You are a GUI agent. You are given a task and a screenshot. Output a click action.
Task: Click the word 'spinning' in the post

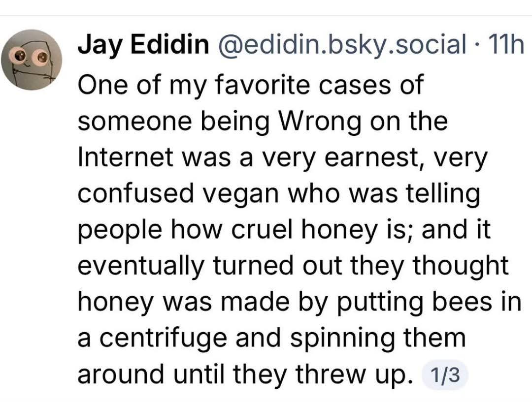coord(342,339)
